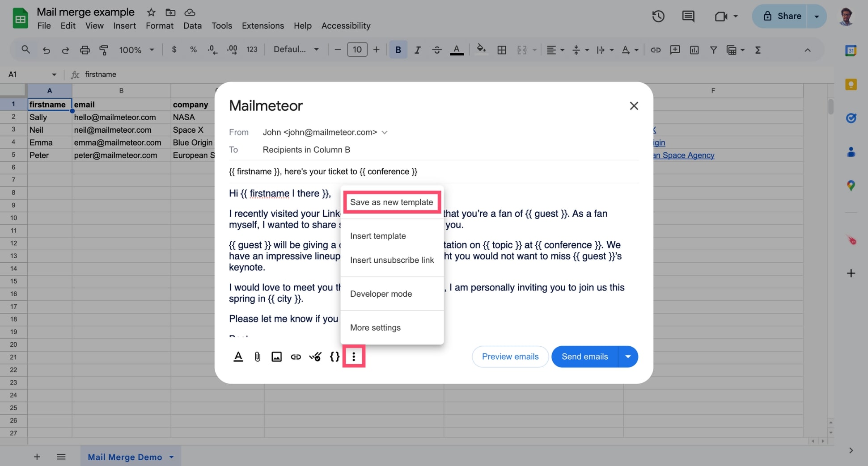Insert a variable with the curly braces icon
868x466 pixels.
[x=334, y=357]
